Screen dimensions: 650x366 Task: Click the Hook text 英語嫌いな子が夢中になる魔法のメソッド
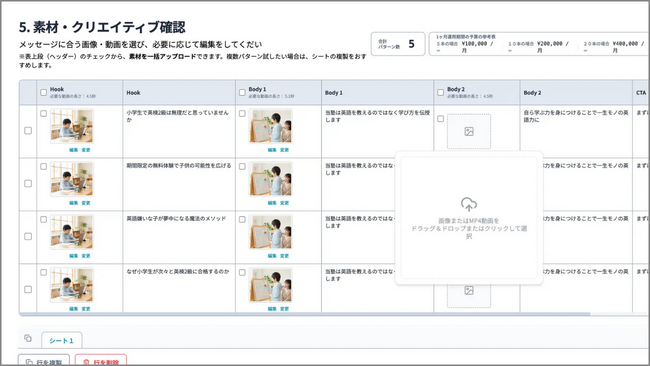176,218
